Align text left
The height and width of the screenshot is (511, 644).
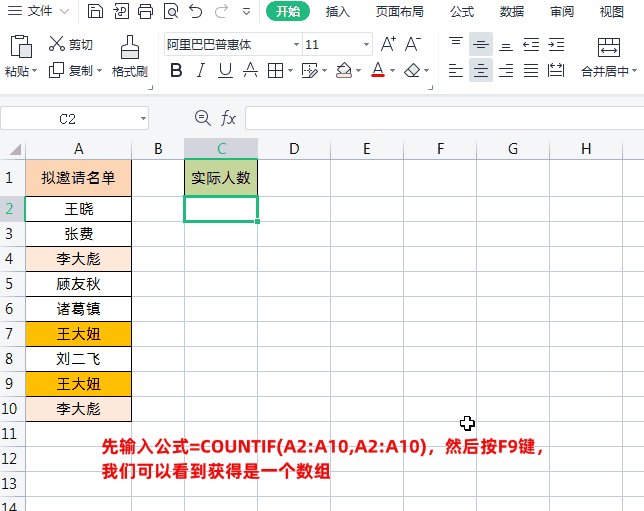(x=456, y=71)
